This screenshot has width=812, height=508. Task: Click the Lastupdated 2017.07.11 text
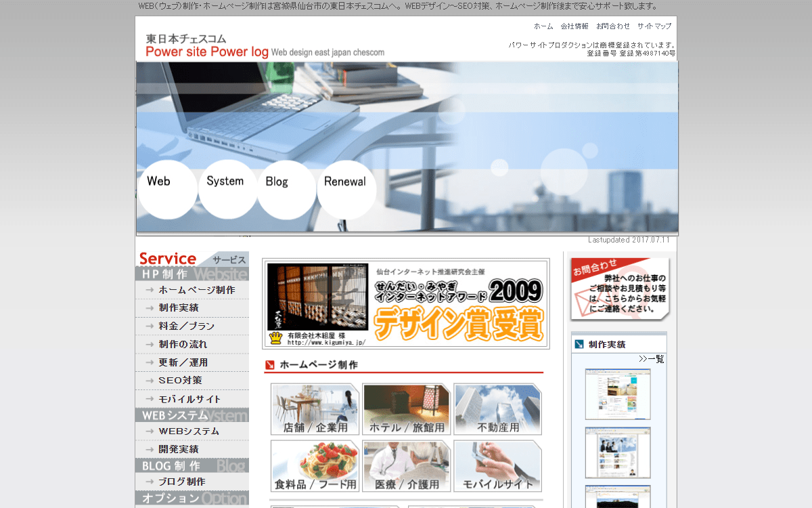[629, 240]
